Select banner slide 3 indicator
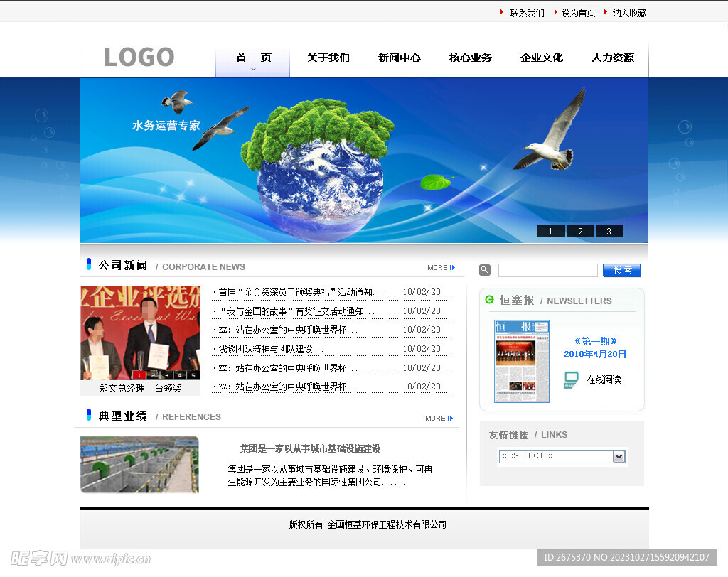Image resolution: width=728 pixels, height=577 pixels. pyautogui.click(x=609, y=230)
